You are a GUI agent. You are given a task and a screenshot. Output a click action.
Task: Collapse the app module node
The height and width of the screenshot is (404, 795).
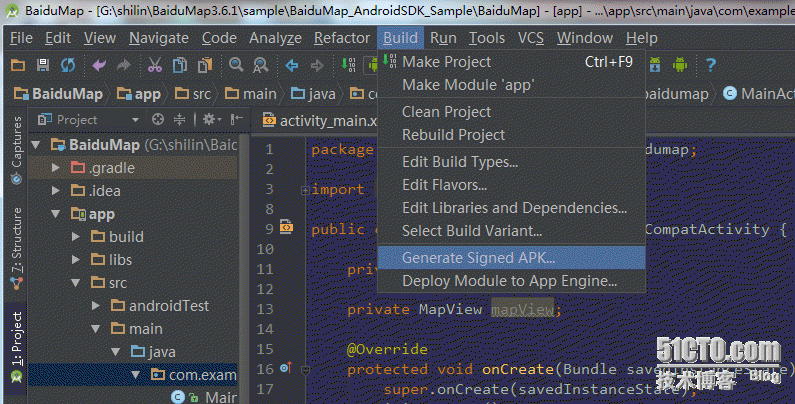click(x=56, y=214)
